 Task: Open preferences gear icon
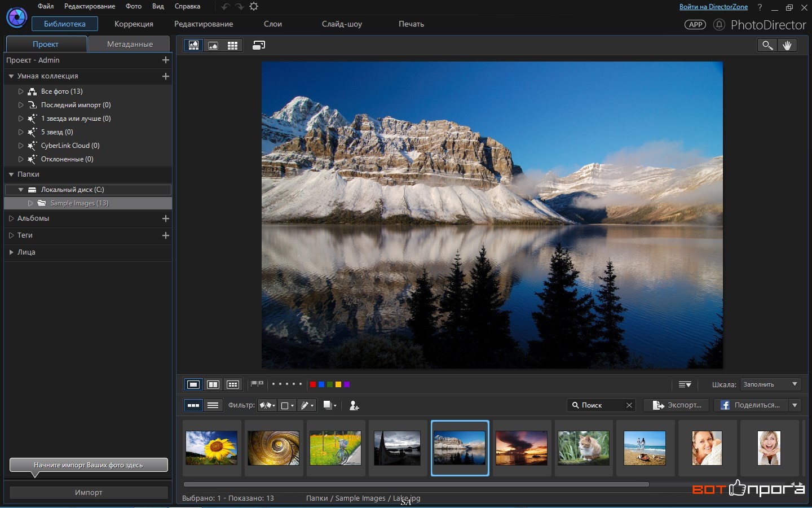254,6
